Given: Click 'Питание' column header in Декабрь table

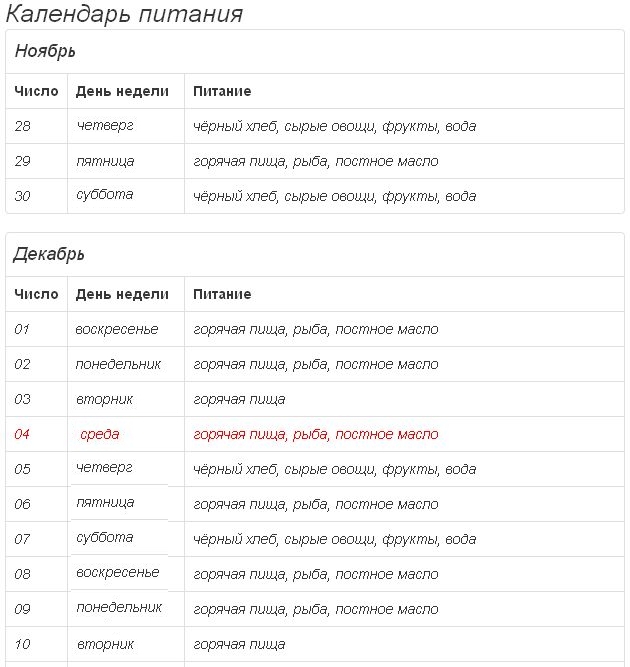Looking at the screenshot, I should (222, 294).
